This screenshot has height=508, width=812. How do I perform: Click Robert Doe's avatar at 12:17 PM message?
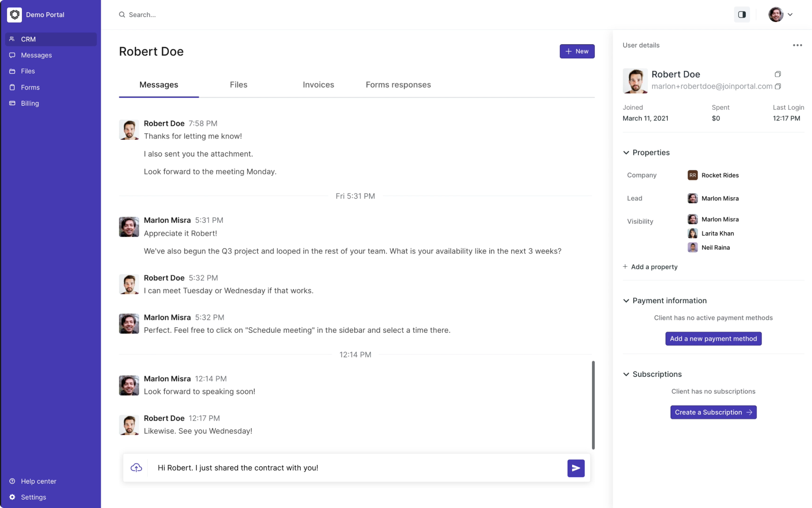pyautogui.click(x=129, y=425)
